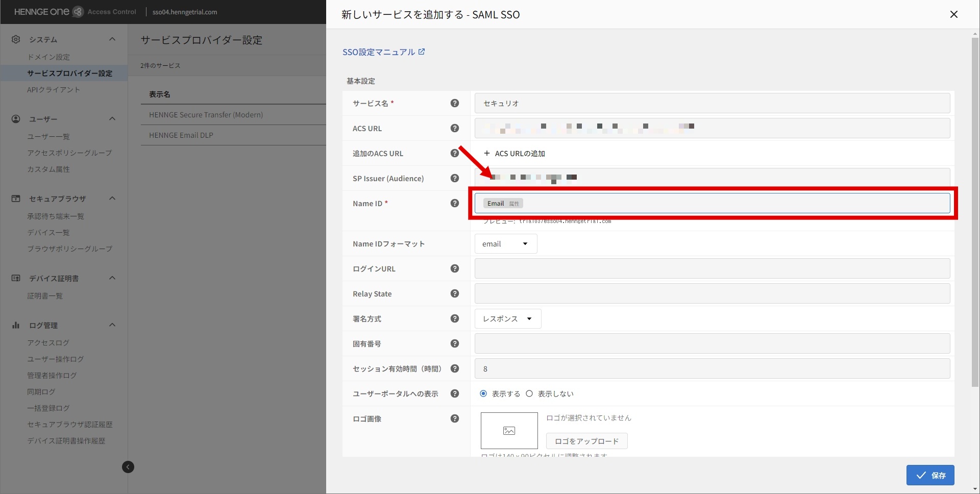
Task: Collapse the デバイス証明書 section chevron
Action: [x=112, y=278]
